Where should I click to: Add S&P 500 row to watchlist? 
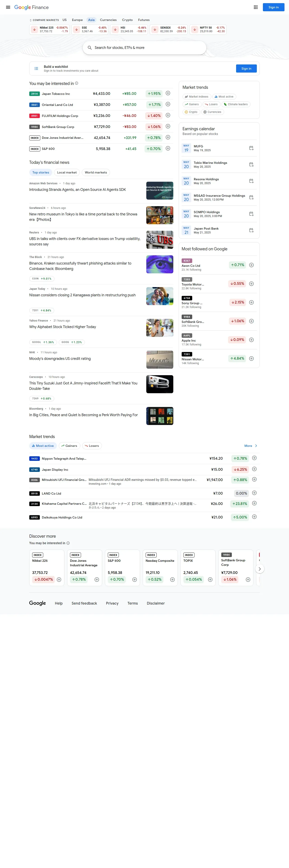point(168,148)
